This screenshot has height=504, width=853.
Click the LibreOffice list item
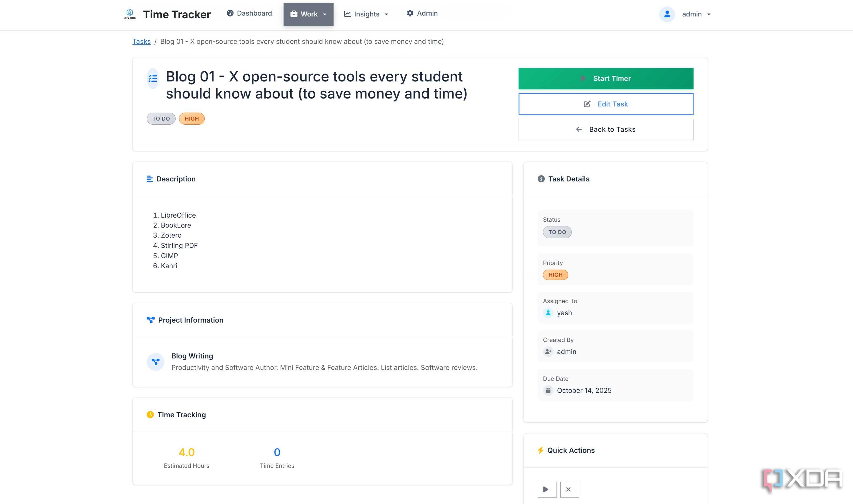coord(178,215)
